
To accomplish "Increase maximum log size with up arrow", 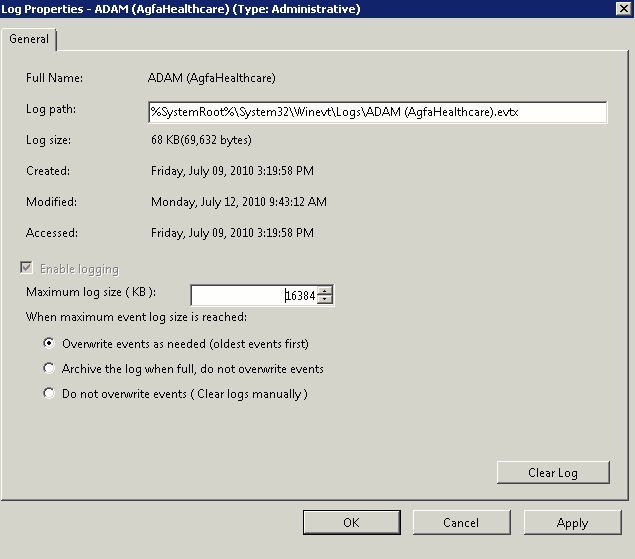I will (x=325, y=291).
